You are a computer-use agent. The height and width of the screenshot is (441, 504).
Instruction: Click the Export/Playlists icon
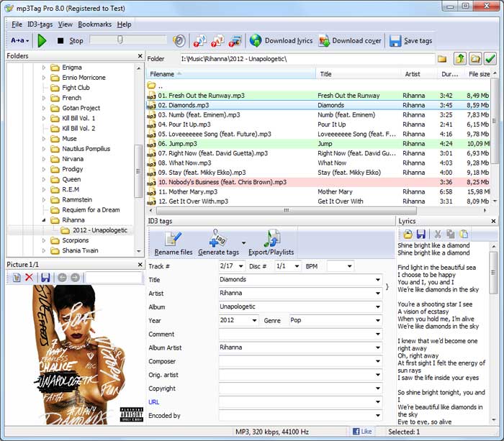(x=272, y=240)
